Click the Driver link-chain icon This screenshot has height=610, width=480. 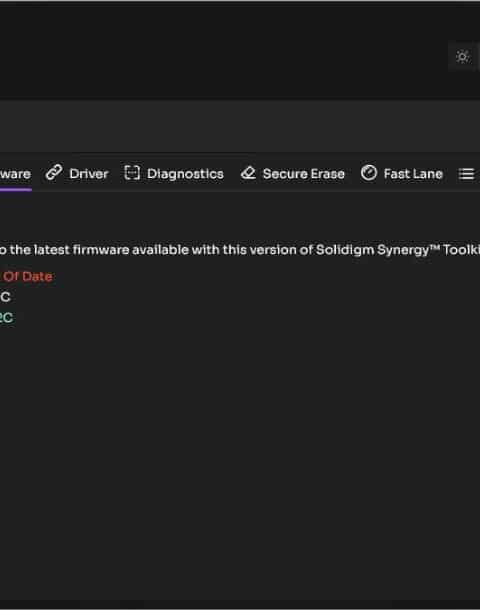click(x=54, y=172)
